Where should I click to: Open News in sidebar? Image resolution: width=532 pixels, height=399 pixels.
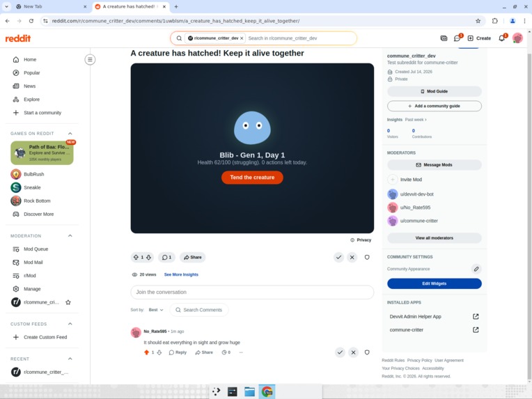[42, 86]
